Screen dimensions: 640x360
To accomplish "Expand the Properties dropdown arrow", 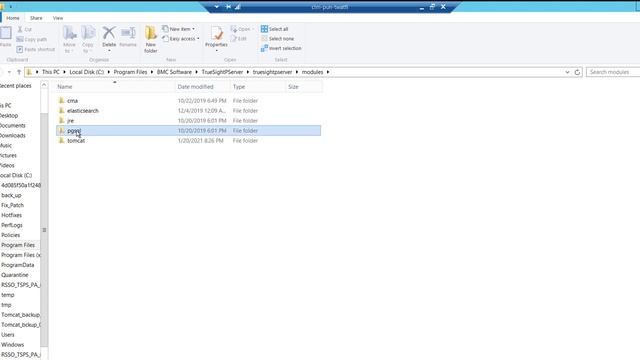I will coord(216,51).
